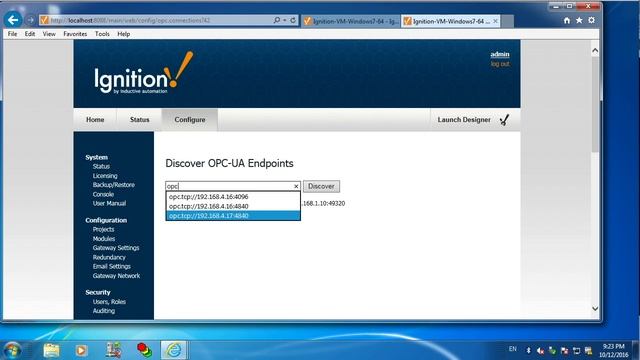Click the red-green circles taskbar icon
Viewport: 640px width, 360px height.
(x=144, y=350)
